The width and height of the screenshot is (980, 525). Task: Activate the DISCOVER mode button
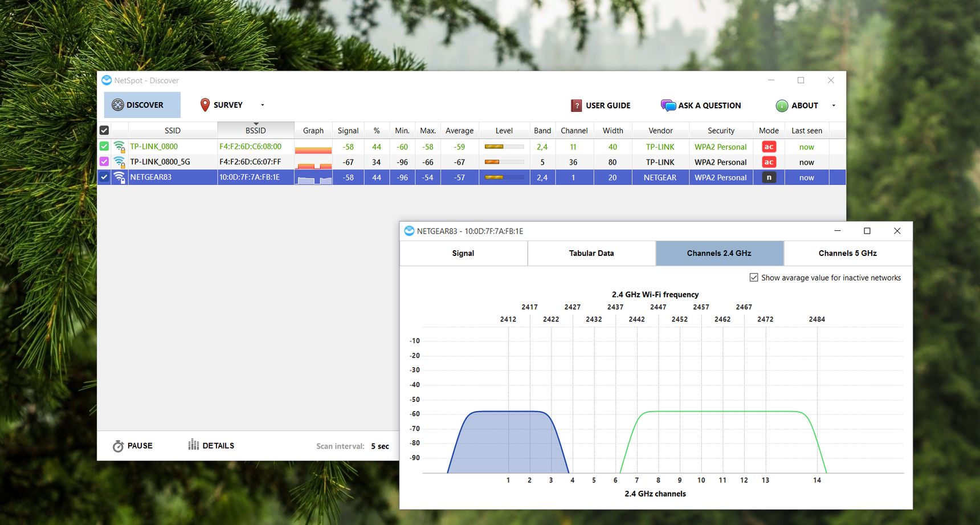click(142, 105)
